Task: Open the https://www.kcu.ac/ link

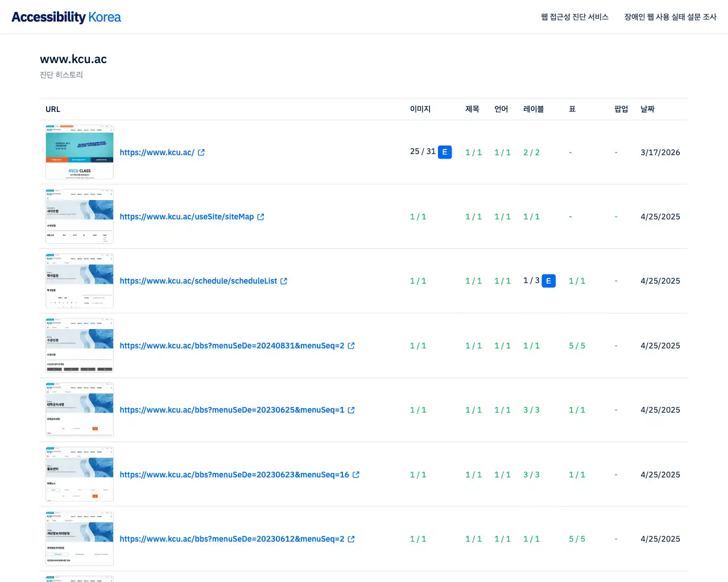Action: point(157,152)
